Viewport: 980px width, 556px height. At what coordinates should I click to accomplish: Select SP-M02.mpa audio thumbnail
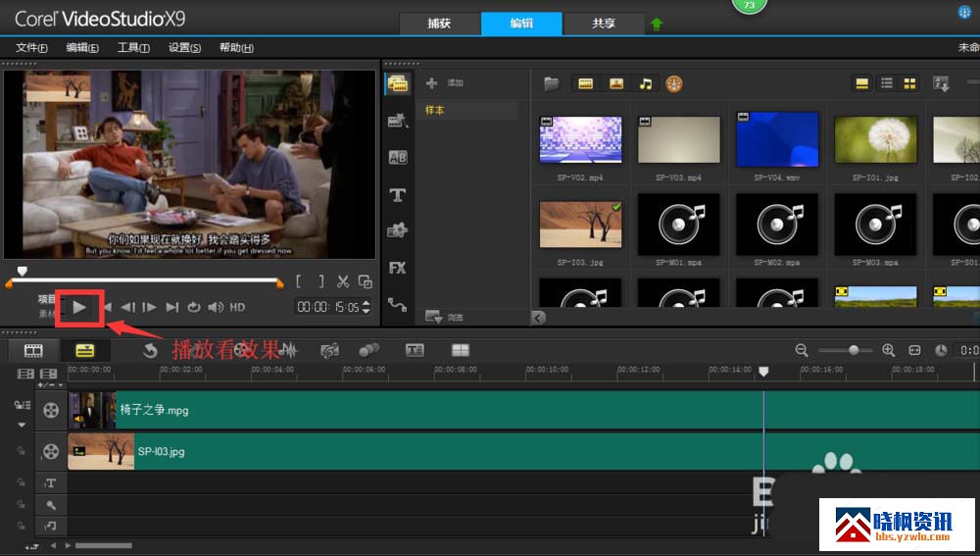click(777, 224)
